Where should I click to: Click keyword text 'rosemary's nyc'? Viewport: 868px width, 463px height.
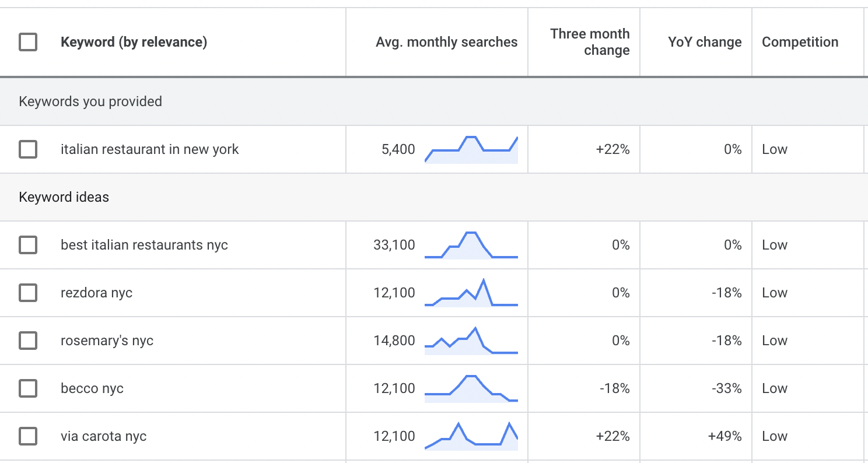[107, 341]
